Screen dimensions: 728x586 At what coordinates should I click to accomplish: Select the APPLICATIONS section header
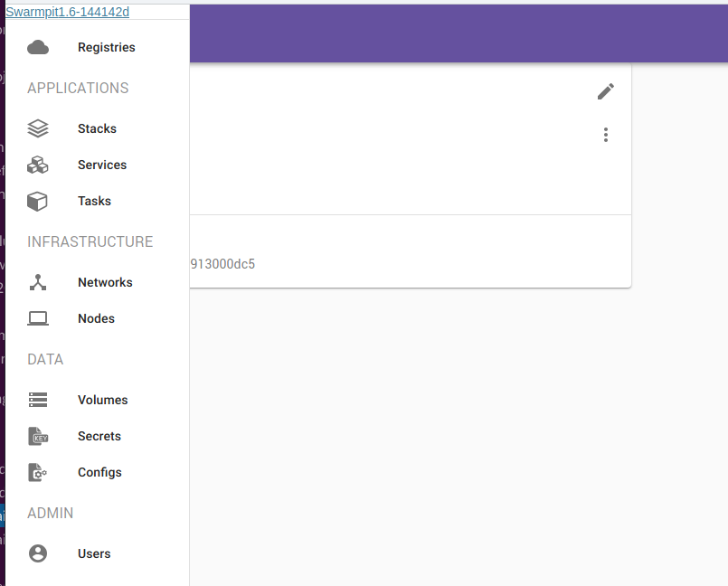77,88
